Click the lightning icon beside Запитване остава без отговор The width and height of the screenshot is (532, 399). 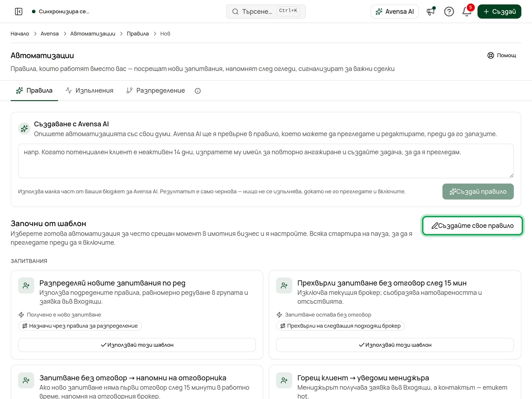click(x=279, y=315)
